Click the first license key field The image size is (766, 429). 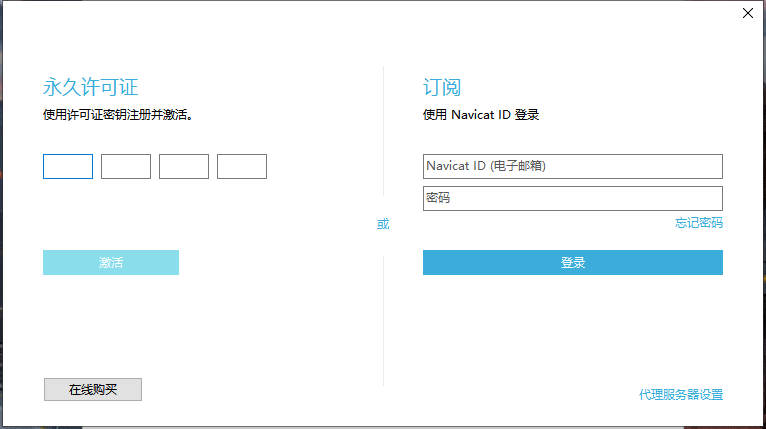coord(68,167)
